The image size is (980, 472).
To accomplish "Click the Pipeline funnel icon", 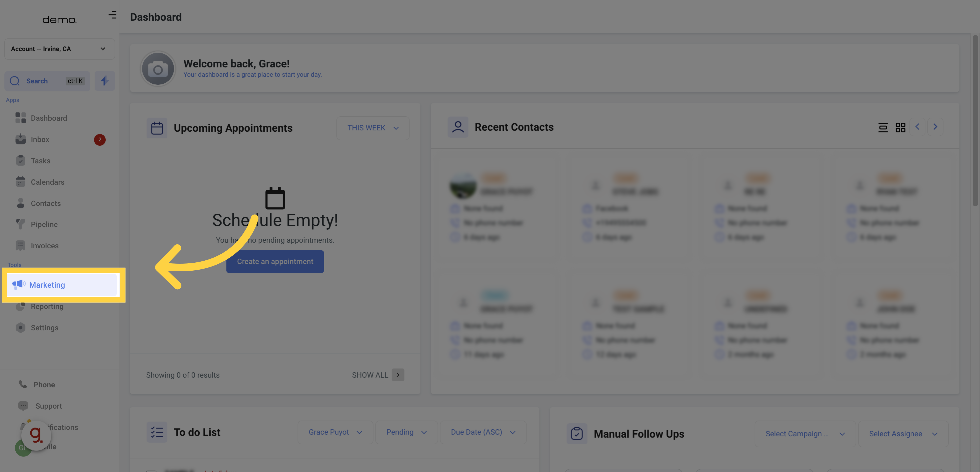I will click(x=21, y=224).
